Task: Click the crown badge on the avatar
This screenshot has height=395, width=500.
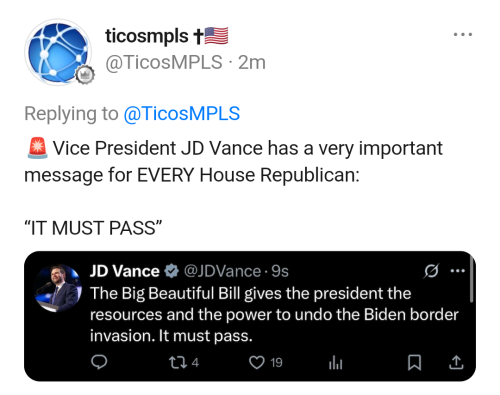Action: 85,75
